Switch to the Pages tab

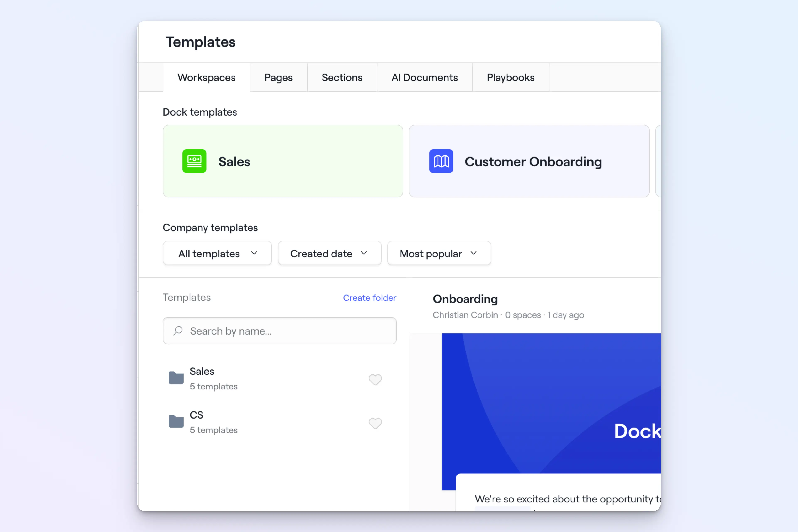[278, 78]
